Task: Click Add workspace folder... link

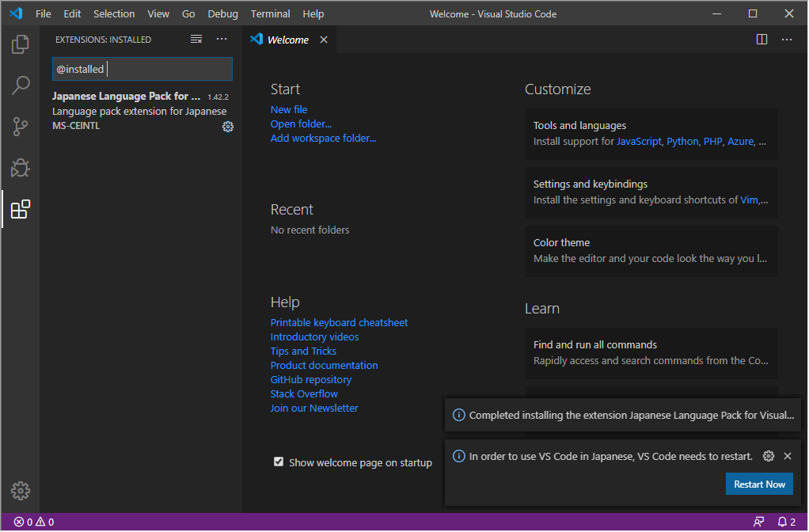Action: (x=323, y=139)
